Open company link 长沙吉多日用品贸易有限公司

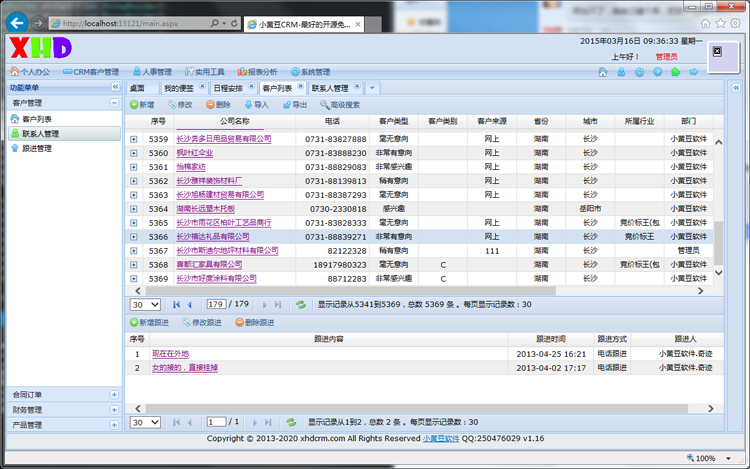pos(223,139)
